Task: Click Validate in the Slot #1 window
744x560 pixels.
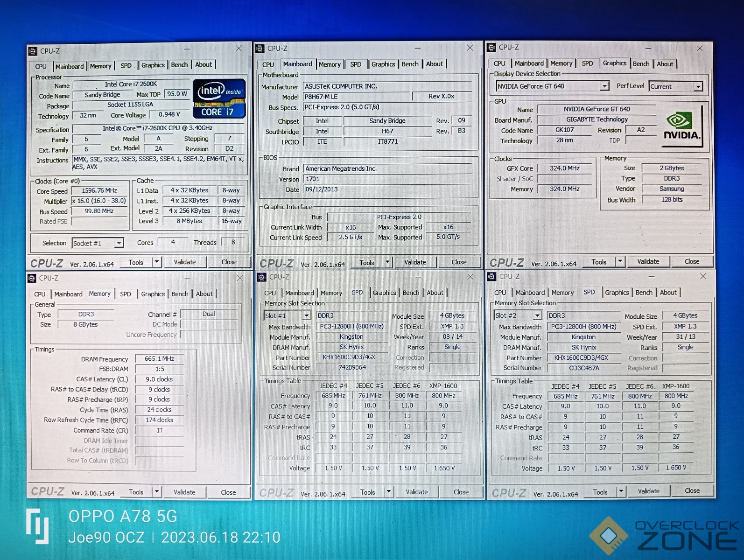Action: [417, 492]
